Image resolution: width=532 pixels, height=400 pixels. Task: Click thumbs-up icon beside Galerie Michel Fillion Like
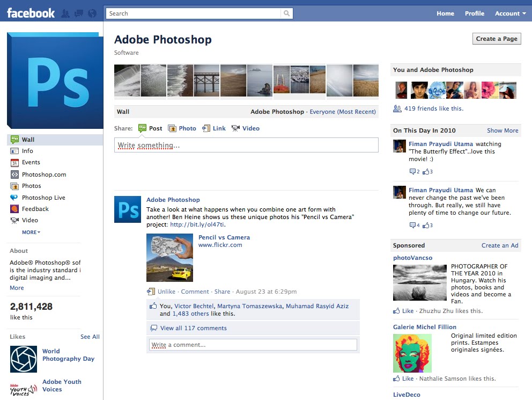click(x=396, y=379)
